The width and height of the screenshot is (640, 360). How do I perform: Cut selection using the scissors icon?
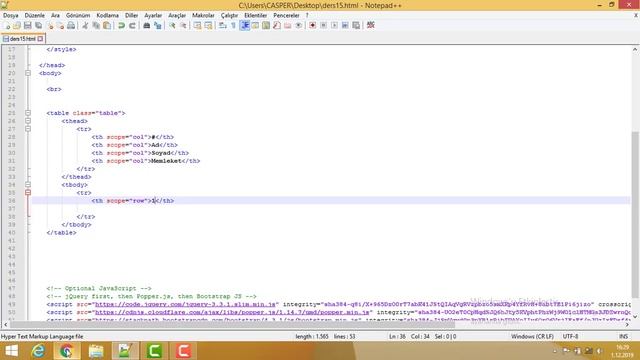pyautogui.click(x=85, y=25)
